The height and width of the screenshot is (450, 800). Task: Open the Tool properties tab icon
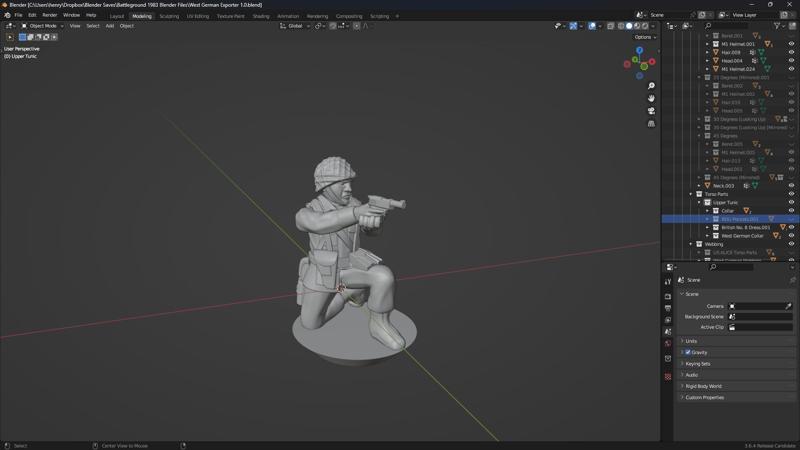(668, 282)
